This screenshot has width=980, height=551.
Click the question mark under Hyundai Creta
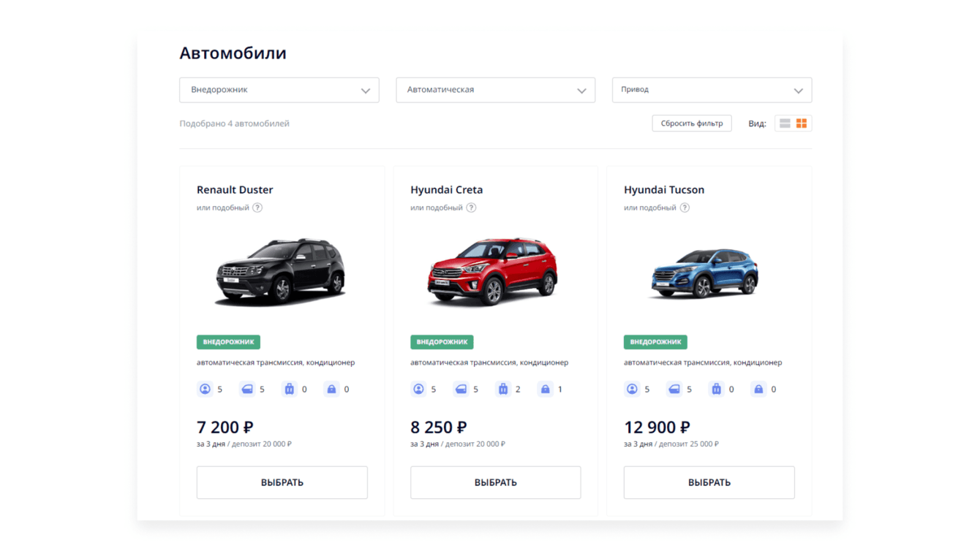(x=471, y=208)
